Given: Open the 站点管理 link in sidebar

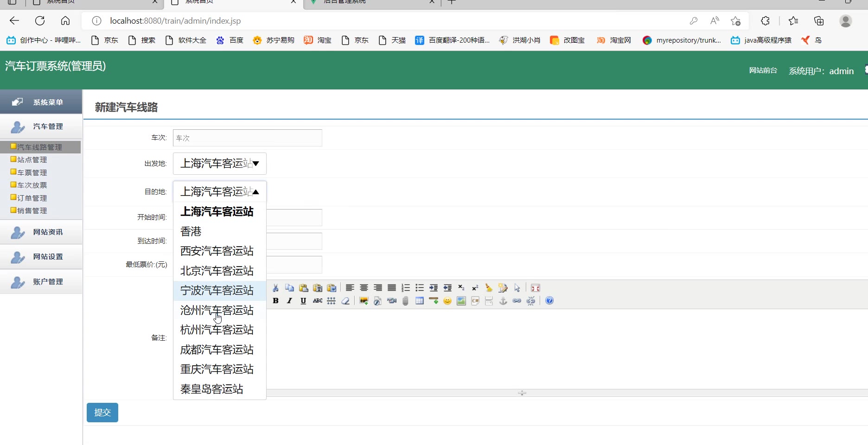Looking at the screenshot, I should (32, 160).
